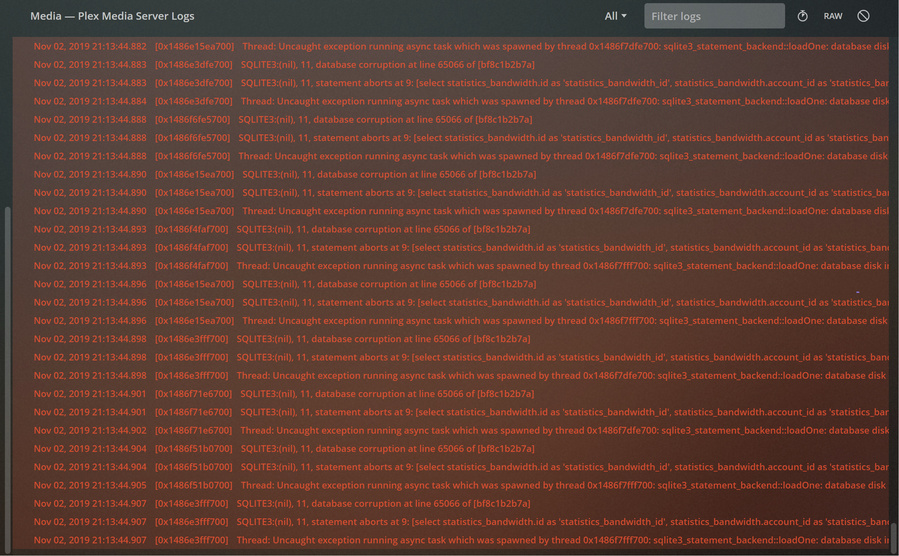Select the 21:13:44.882 Uncaught exception log row
This screenshot has width=899, height=556.
[451, 46]
